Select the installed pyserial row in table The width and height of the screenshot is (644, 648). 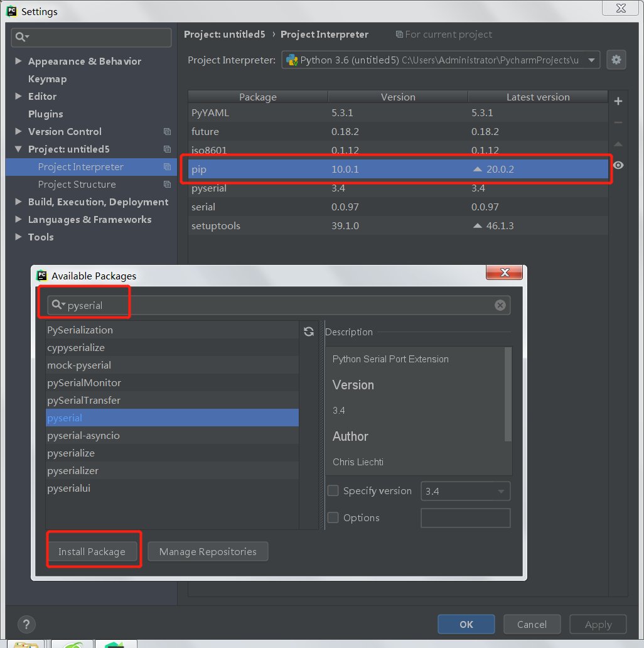coord(398,188)
